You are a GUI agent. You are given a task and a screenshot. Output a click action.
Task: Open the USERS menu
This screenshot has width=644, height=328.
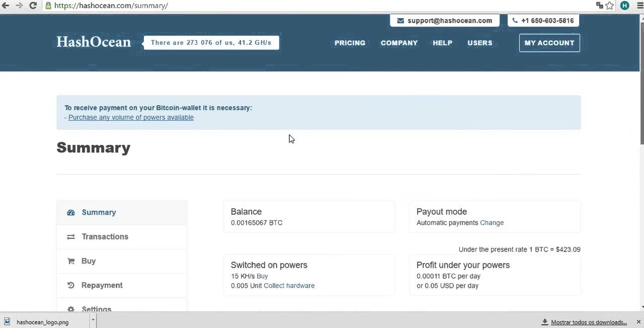pos(480,43)
